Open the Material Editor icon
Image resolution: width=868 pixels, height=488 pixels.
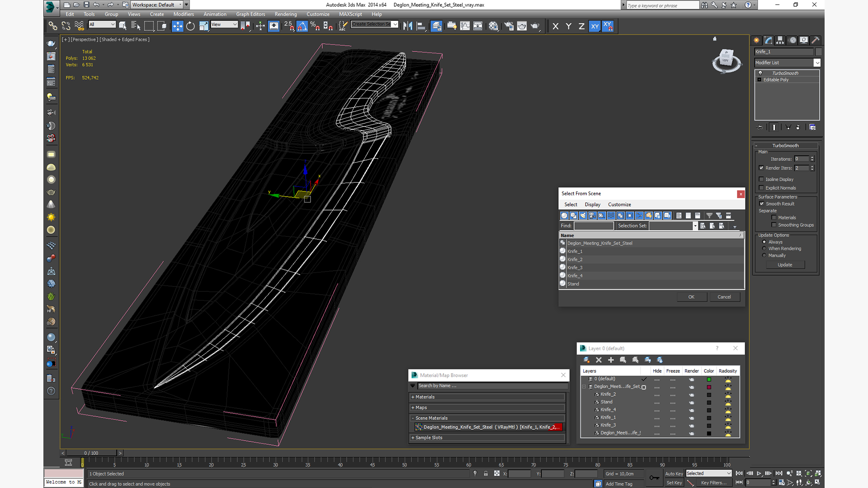click(494, 26)
